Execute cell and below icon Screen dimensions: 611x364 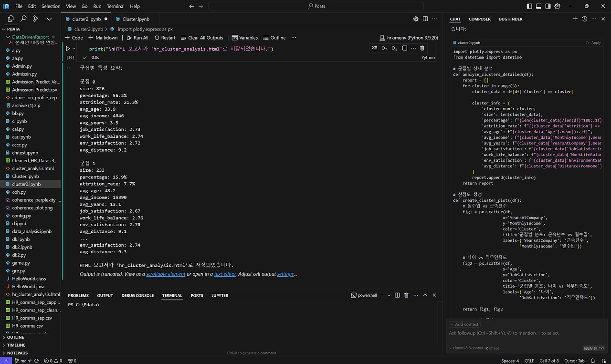click(x=394, y=48)
